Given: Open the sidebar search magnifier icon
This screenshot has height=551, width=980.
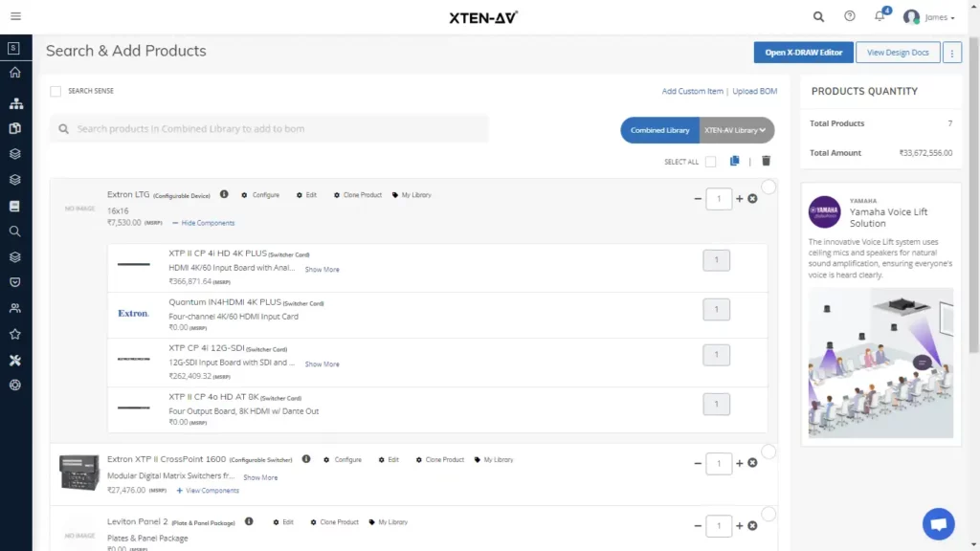Looking at the screenshot, I should pyautogui.click(x=15, y=231).
